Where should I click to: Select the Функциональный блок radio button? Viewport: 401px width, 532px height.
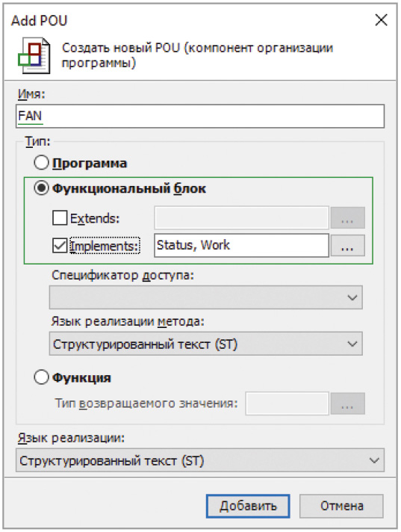[41, 188]
